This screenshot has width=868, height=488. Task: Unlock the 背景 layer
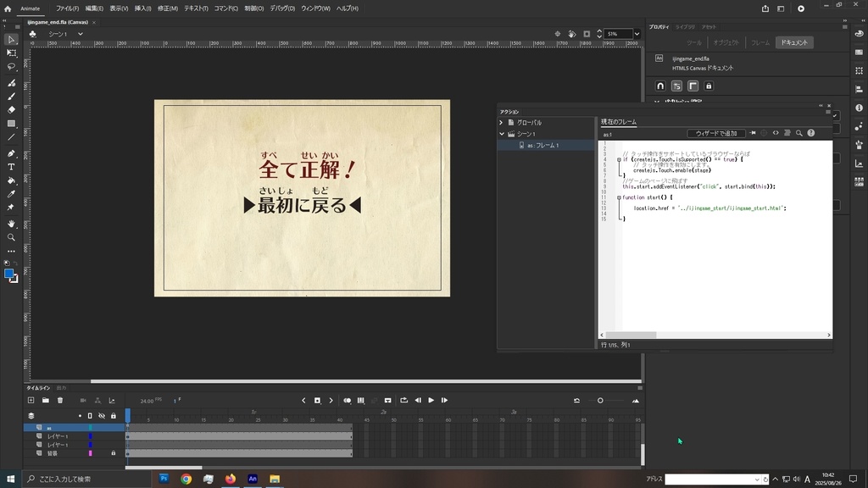click(x=114, y=452)
